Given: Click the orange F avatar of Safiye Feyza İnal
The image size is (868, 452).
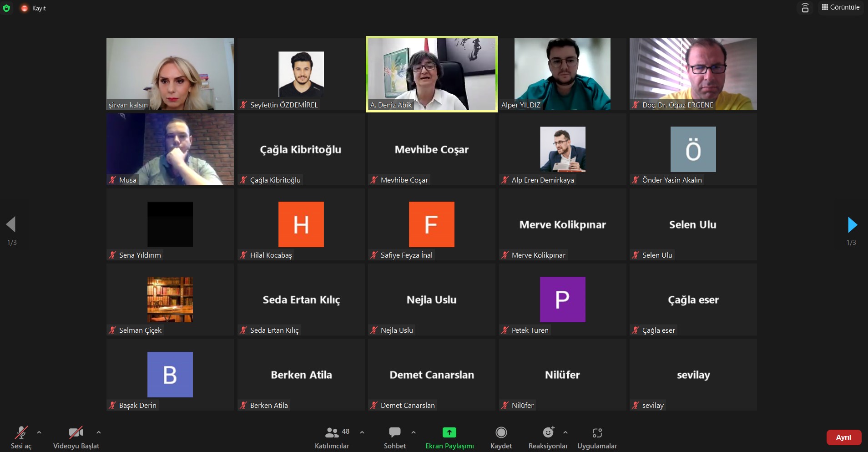Looking at the screenshot, I should [x=432, y=224].
